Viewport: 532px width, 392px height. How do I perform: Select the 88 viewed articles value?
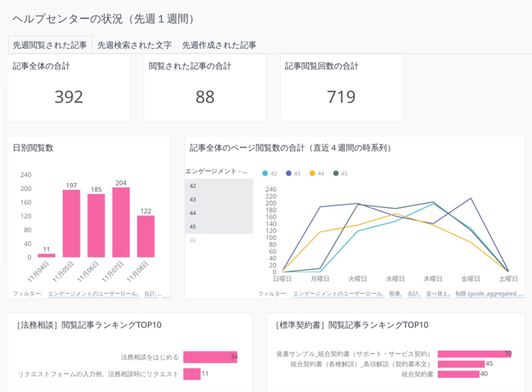(205, 97)
